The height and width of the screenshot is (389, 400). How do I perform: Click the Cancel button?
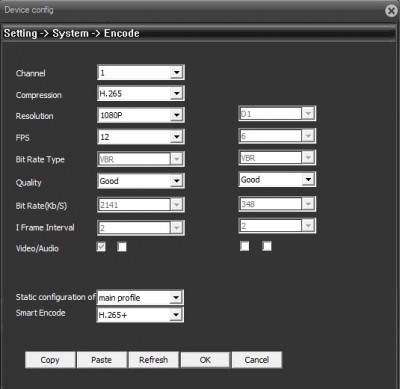[257, 360]
